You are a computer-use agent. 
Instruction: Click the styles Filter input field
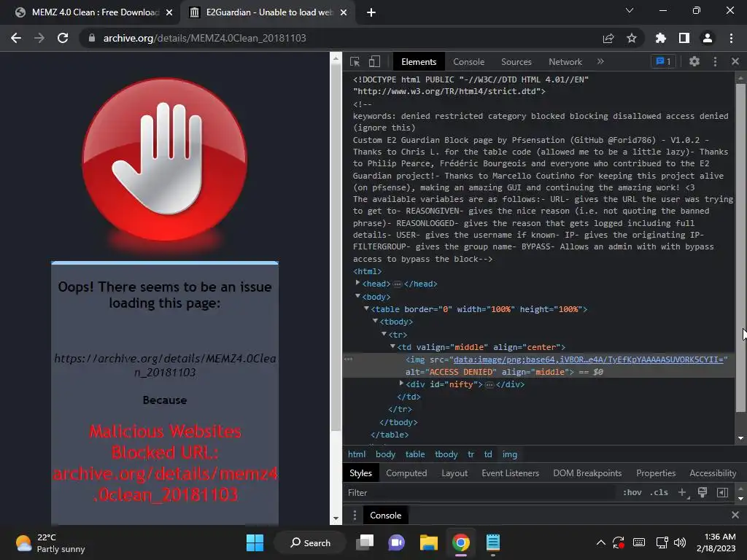coord(479,493)
